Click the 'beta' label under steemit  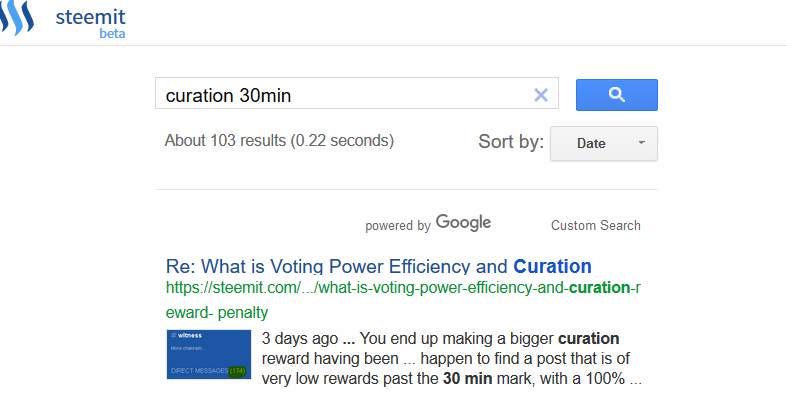click(x=112, y=33)
